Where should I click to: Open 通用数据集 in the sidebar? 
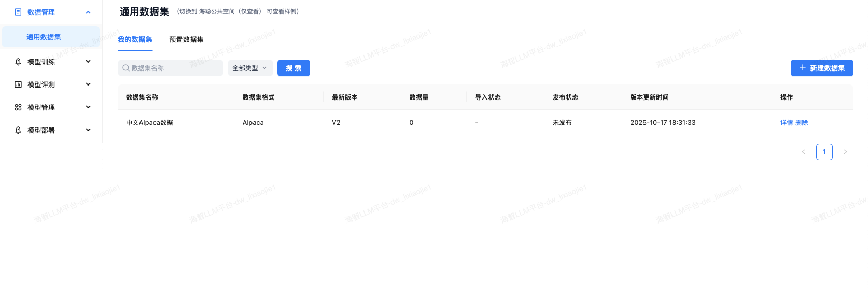(x=44, y=37)
